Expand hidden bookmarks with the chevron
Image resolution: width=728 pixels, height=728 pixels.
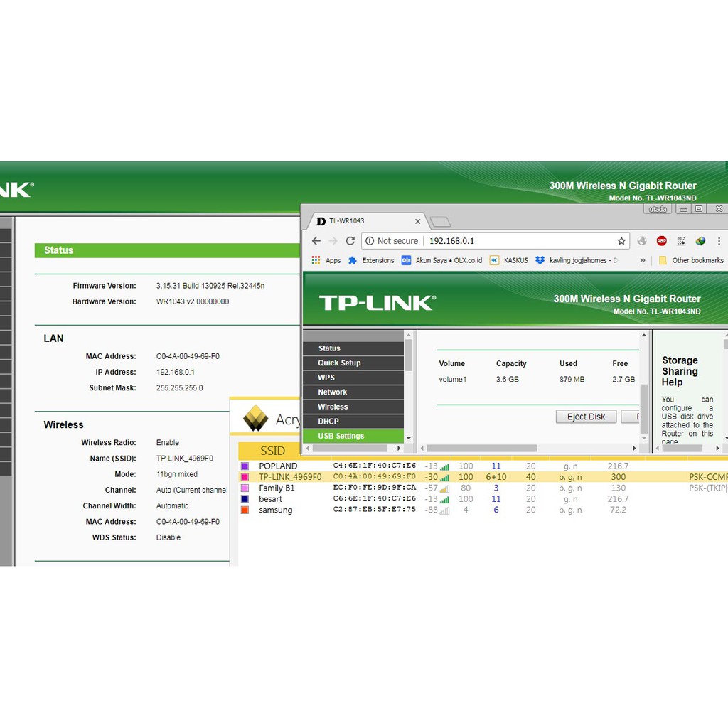[643, 260]
